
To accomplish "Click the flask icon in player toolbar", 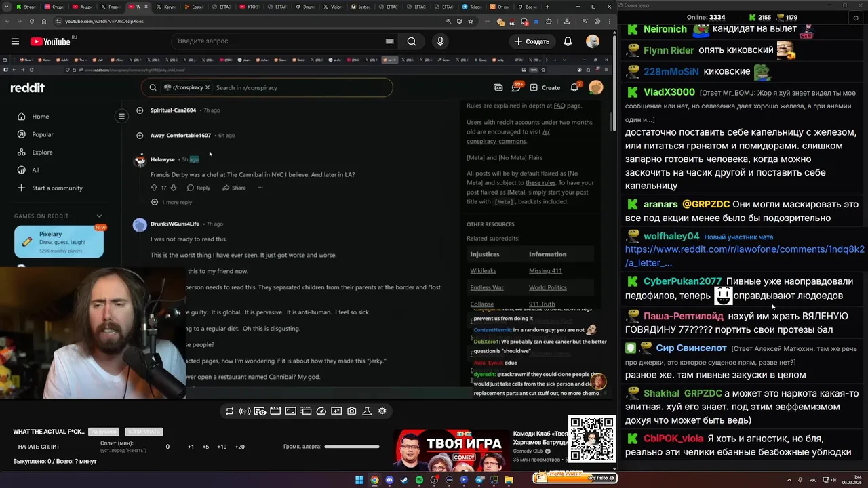I will point(367,411).
